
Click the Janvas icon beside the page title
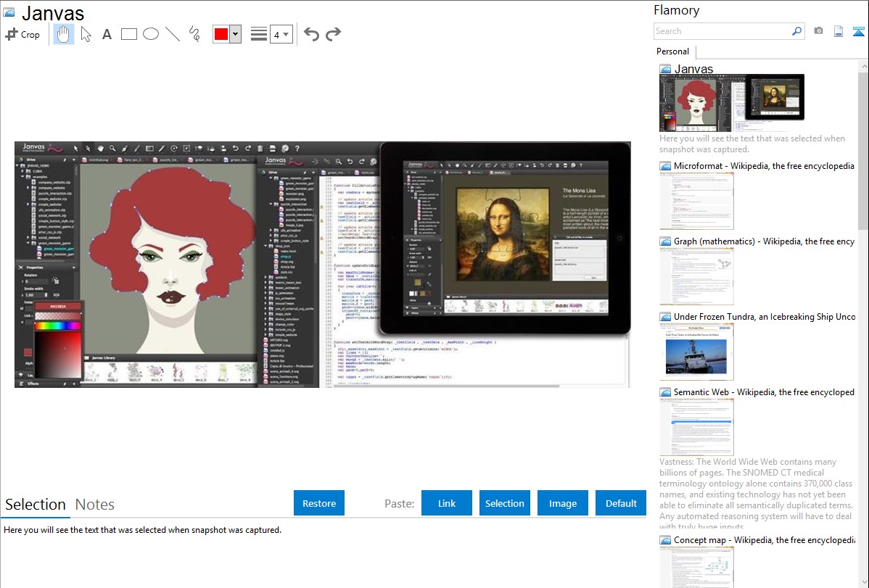[x=9, y=12]
